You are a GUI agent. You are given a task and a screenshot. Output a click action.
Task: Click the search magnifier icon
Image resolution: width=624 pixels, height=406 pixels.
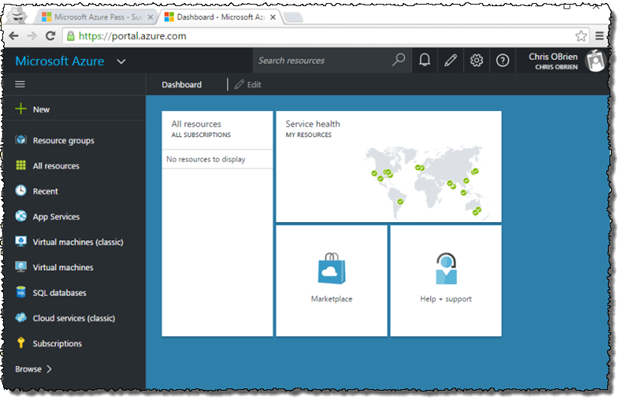click(x=398, y=60)
